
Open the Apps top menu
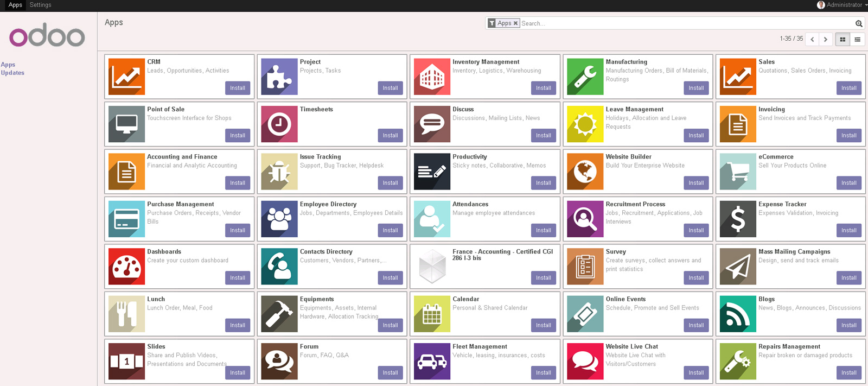pos(15,5)
